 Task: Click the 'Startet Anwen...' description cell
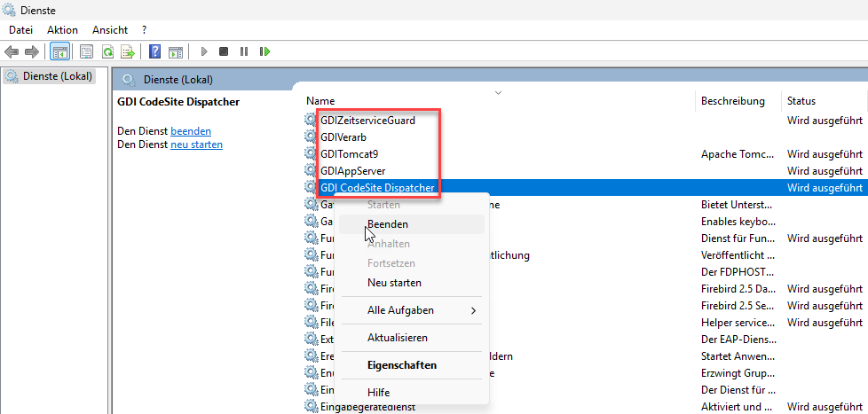tap(737, 356)
